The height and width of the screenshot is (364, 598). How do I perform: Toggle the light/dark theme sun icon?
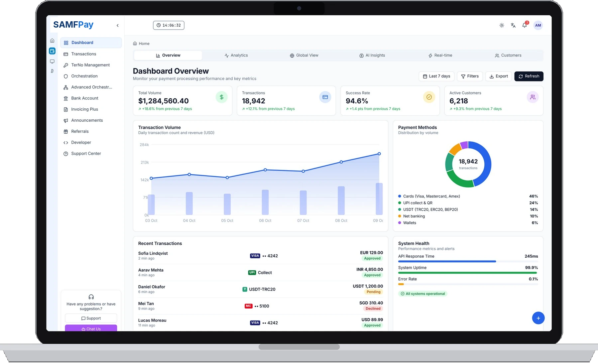[502, 25]
